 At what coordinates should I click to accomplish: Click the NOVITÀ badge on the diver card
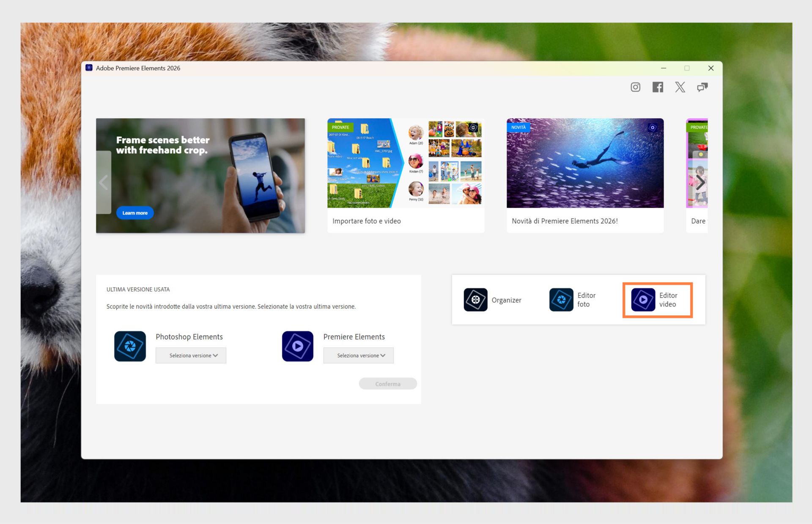coord(519,127)
